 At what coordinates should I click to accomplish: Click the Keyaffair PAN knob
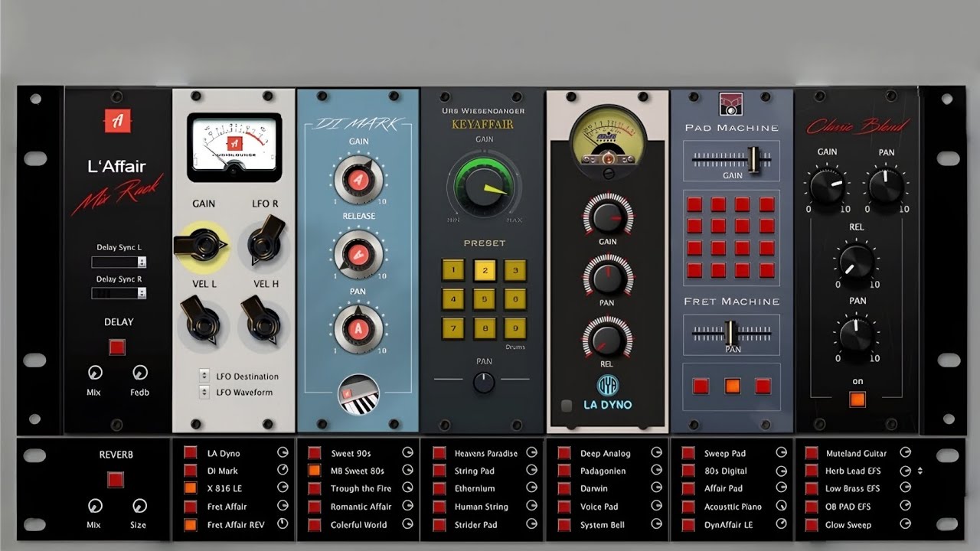pos(484,382)
